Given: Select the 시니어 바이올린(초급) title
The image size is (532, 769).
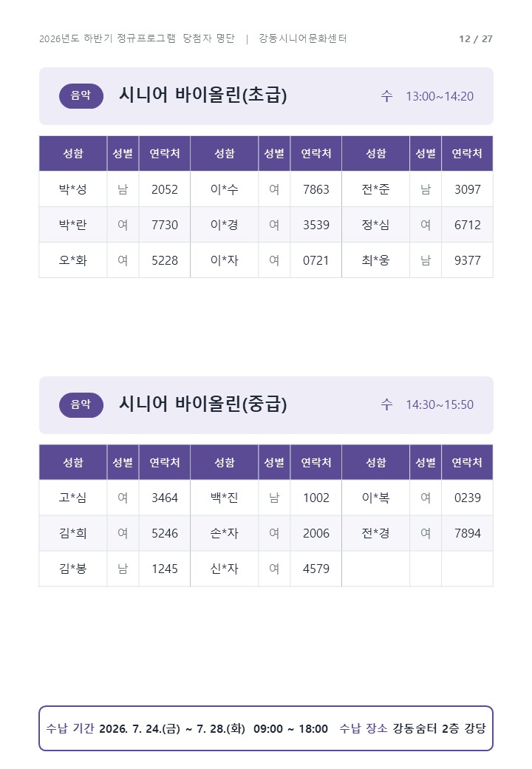Looking at the screenshot, I should 202,95.
